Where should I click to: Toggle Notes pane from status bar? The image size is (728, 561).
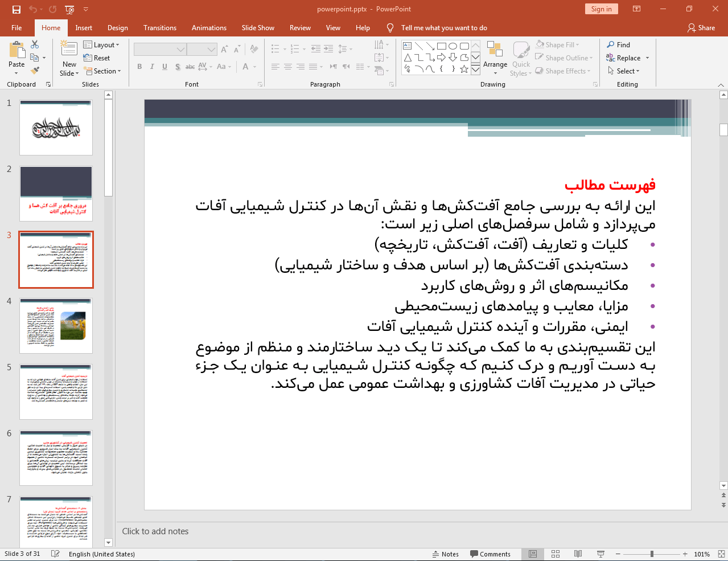click(x=445, y=554)
